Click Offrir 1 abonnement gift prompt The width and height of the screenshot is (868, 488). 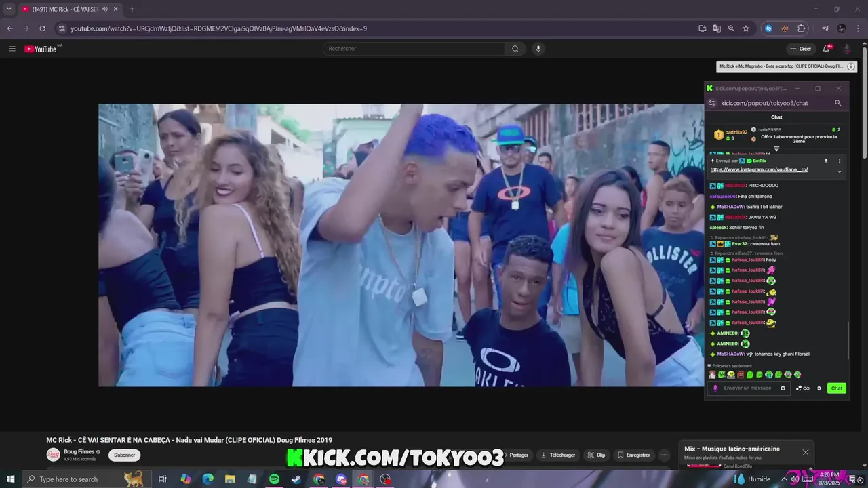point(798,139)
